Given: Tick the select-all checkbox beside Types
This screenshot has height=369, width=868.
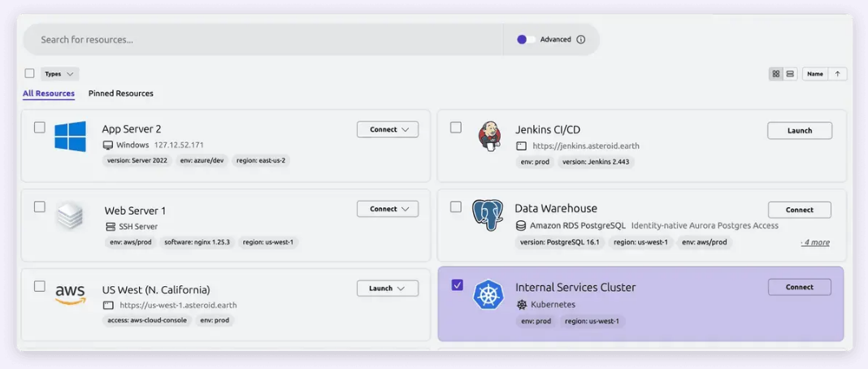Looking at the screenshot, I should coord(30,74).
